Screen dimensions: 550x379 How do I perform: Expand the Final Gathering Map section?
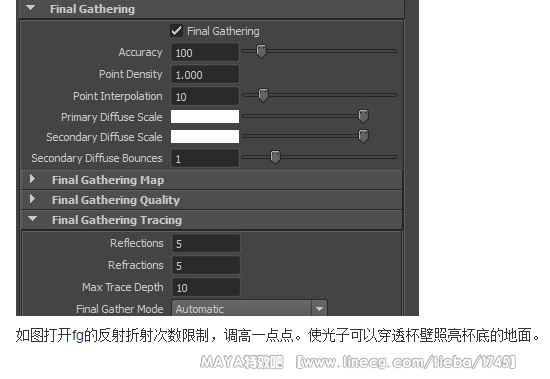[32, 179]
